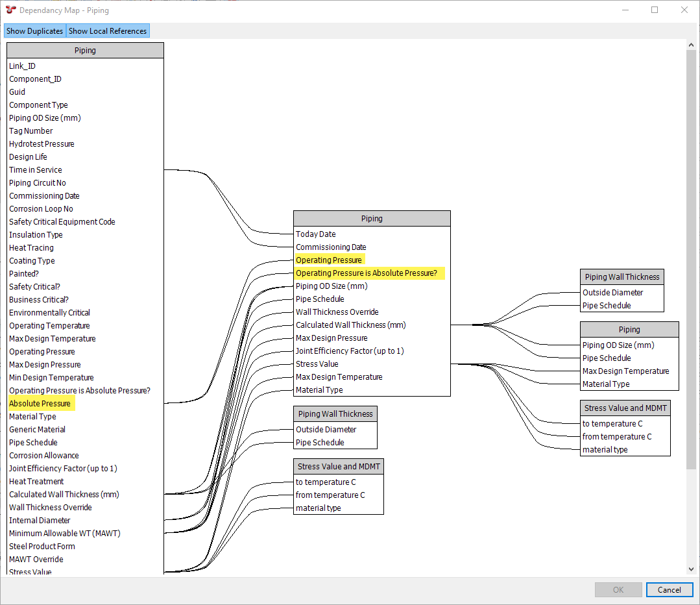Maximize the Dependency Map window
Screen dimensions: 700x605
655,10
